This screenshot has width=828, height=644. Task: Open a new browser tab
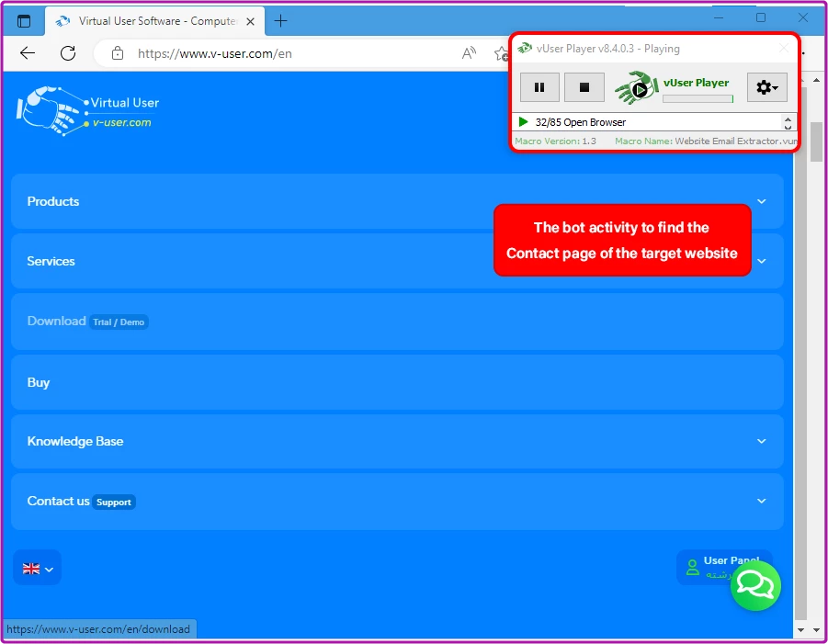[281, 21]
